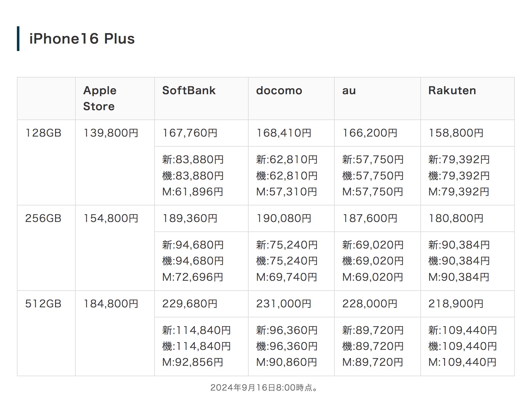This screenshot has width=532, height=410.
Task: Click docomo price 168,410円
Action: pyautogui.click(x=284, y=133)
